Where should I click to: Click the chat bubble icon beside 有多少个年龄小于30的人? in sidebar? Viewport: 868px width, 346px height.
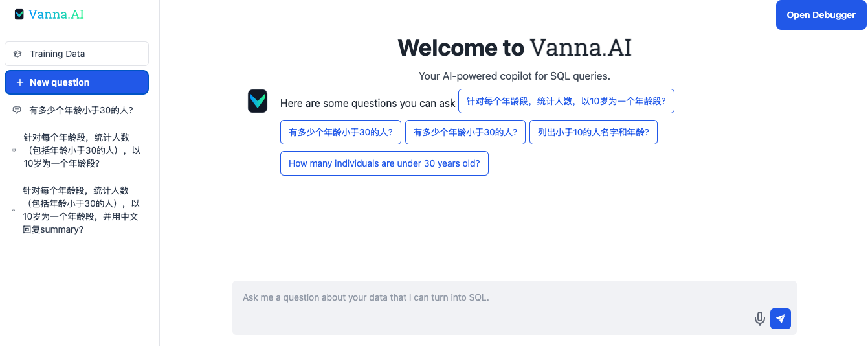pos(17,110)
